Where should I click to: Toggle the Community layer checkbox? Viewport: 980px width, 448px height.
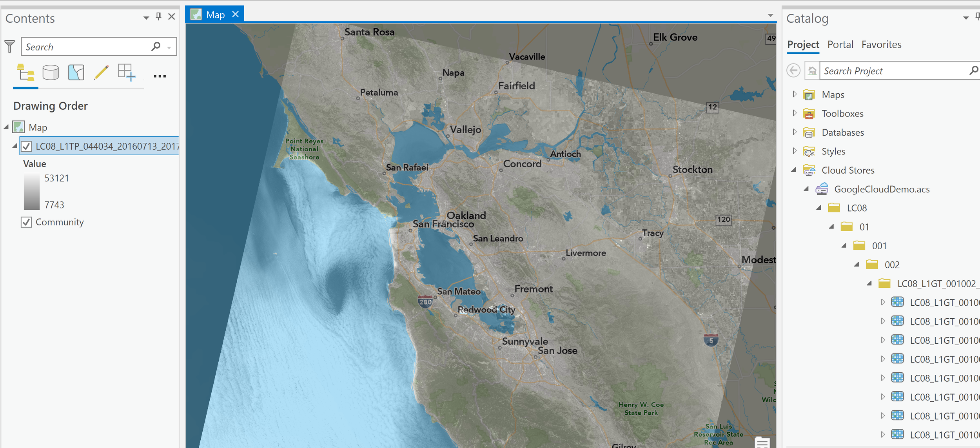(x=26, y=222)
